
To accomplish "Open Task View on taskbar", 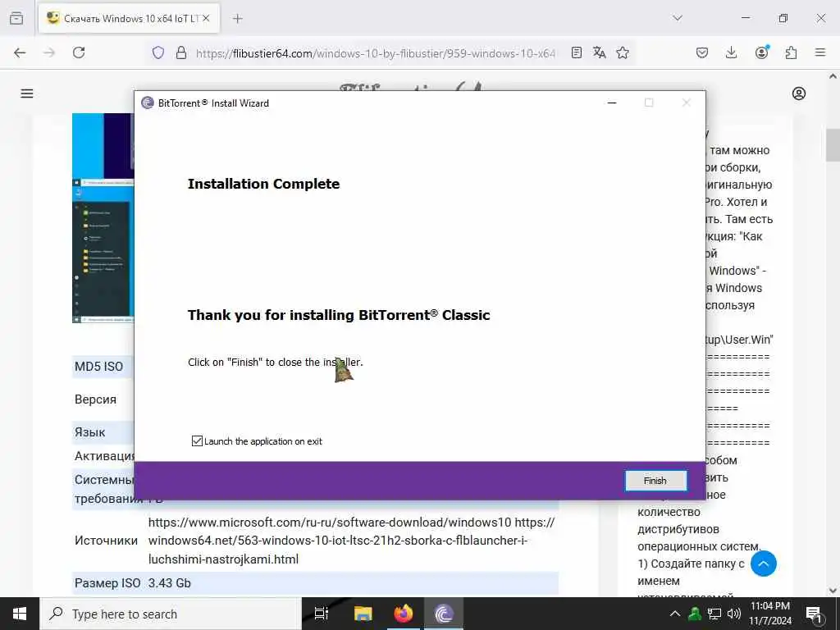I will coord(321,614).
